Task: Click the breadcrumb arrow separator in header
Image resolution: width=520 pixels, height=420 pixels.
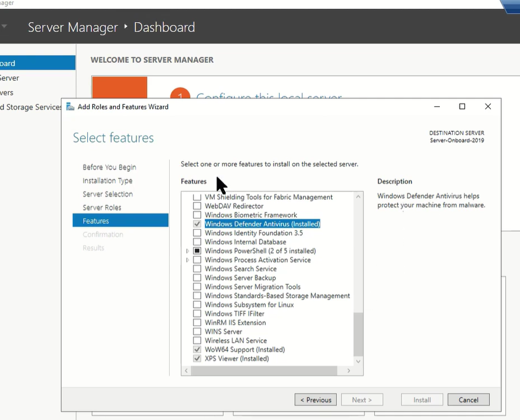Action: [126, 26]
